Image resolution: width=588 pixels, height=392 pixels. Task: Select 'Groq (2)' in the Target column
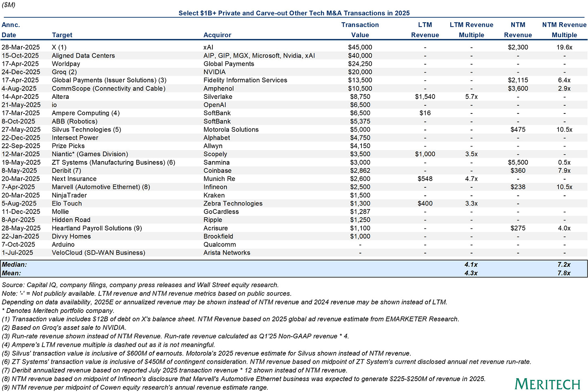coord(64,72)
